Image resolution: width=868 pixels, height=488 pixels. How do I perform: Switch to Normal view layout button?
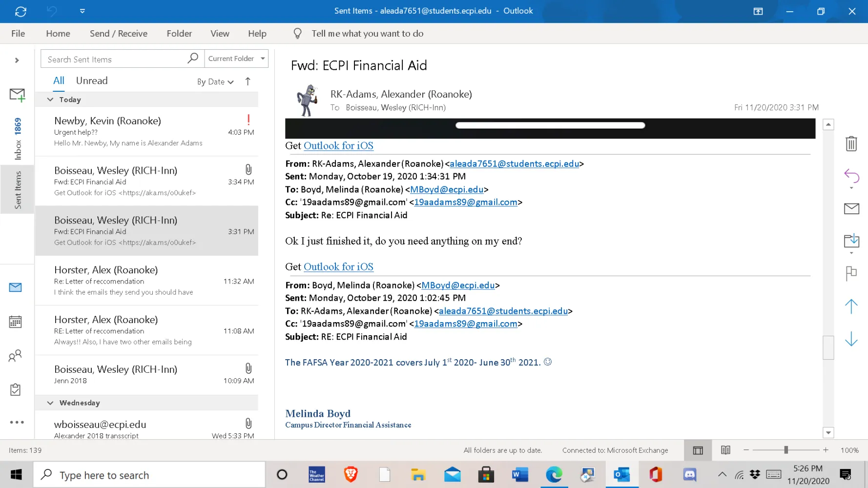(698, 450)
